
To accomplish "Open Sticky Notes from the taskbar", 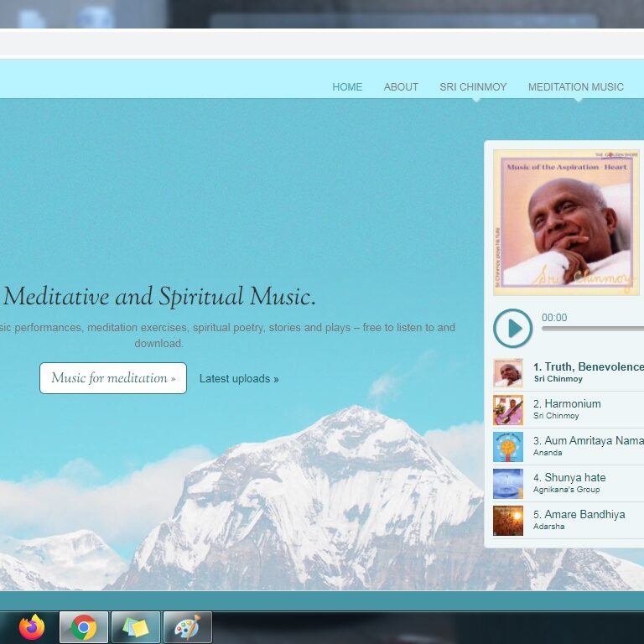I will (135, 627).
